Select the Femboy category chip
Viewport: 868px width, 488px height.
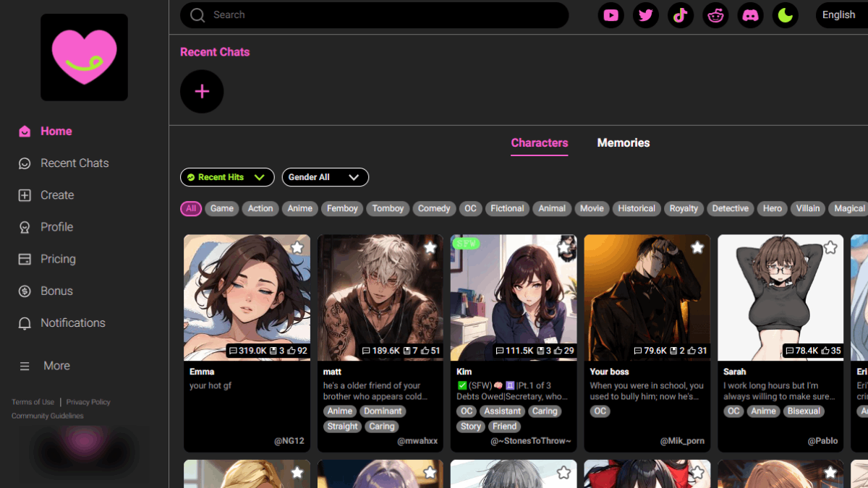click(x=342, y=208)
